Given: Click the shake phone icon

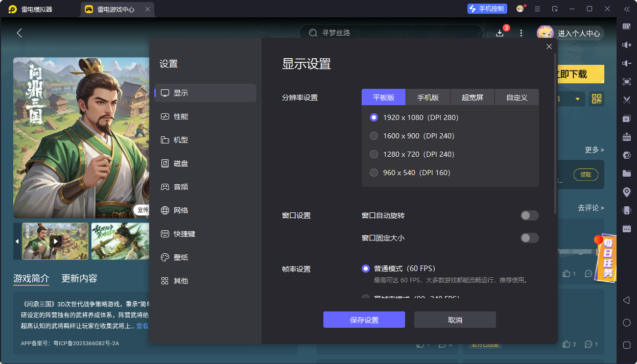Looking at the screenshot, I should 627,210.
